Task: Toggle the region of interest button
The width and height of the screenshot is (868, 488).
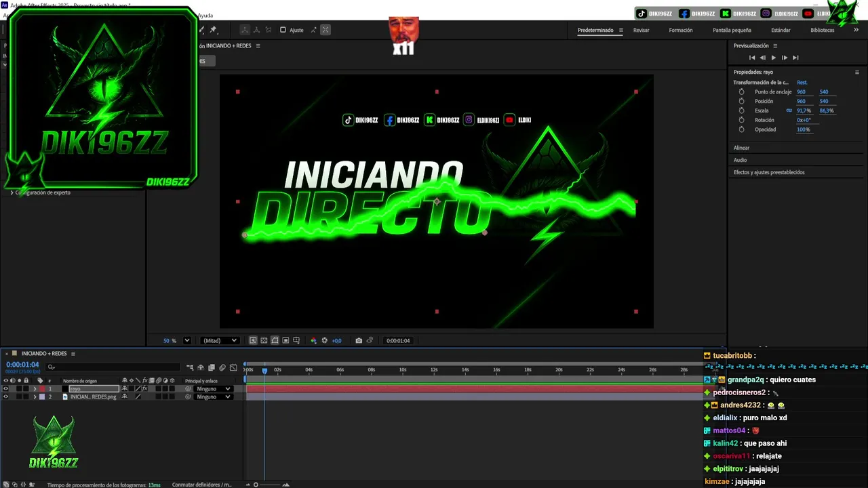Action: (285, 340)
